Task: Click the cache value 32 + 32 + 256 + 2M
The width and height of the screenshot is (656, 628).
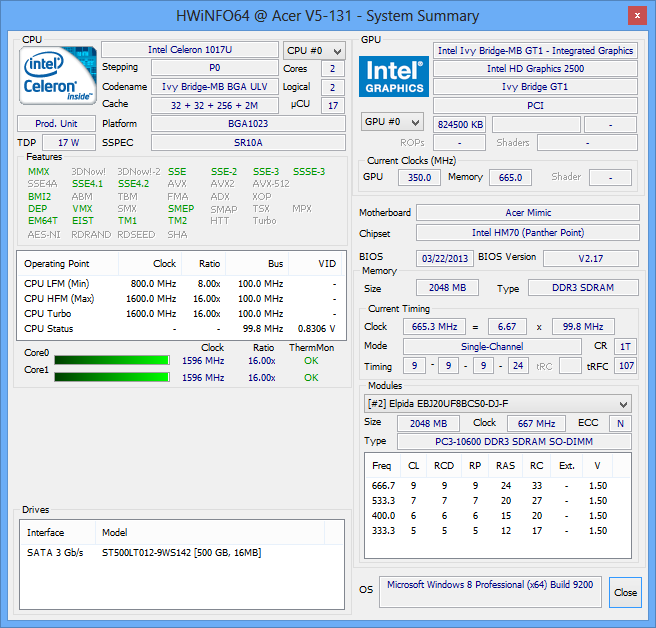Action: click(215, 105)
